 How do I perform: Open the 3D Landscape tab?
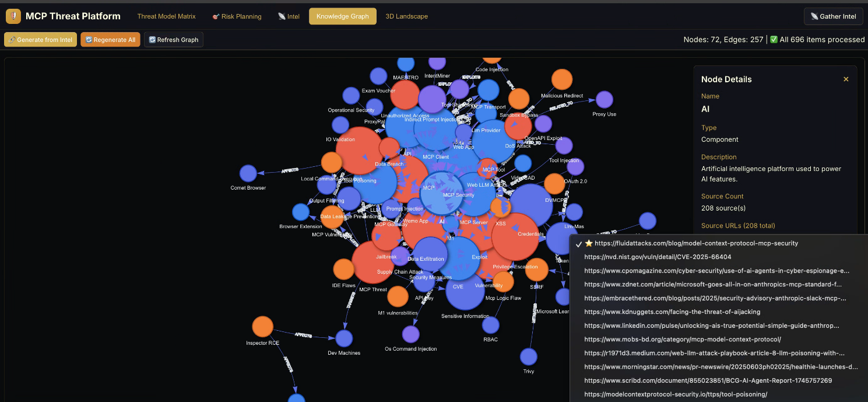point(406,16)
